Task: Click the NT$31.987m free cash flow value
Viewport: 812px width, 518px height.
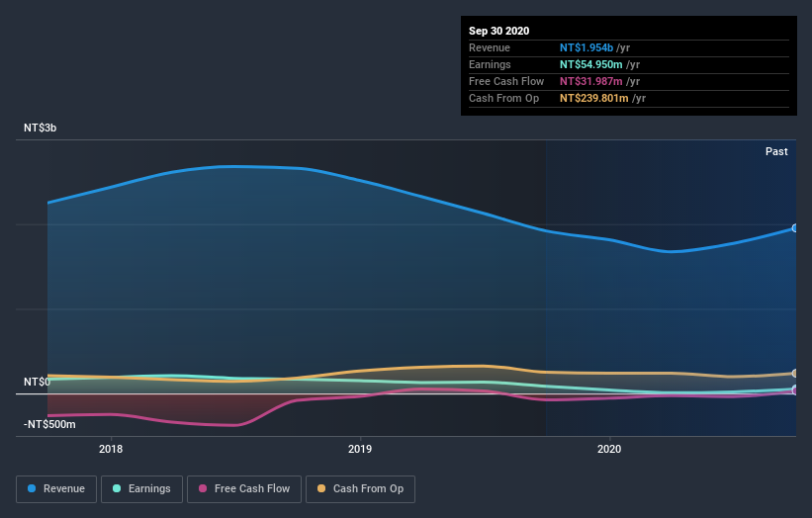Action: 590,81
